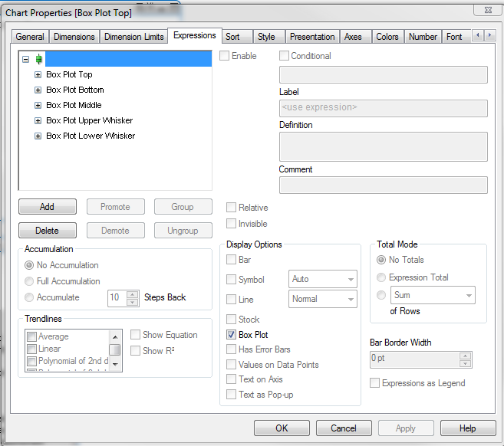Click the Ungroup button
The height and width of the screenshot is (446, 504).
(x=183, y=231)
